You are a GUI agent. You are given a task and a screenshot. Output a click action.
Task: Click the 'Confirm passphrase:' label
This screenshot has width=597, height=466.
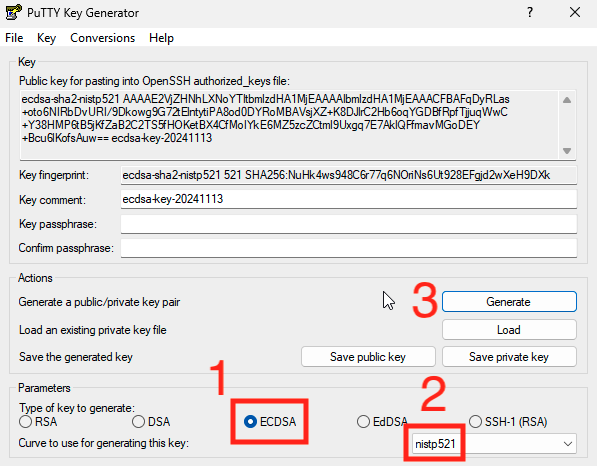click(66, 248)
